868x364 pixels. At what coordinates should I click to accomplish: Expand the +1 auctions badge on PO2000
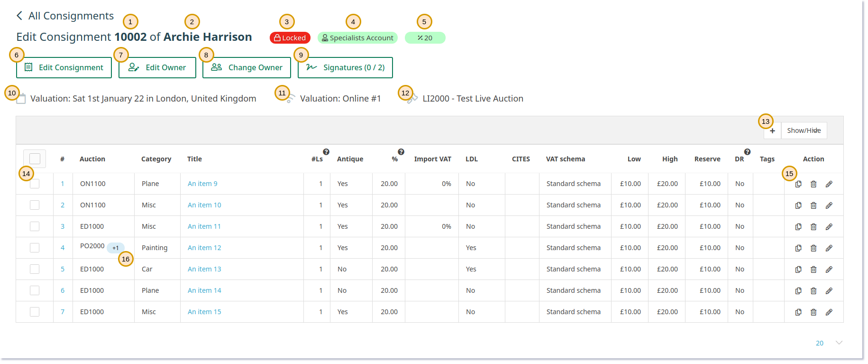(116, 248)
